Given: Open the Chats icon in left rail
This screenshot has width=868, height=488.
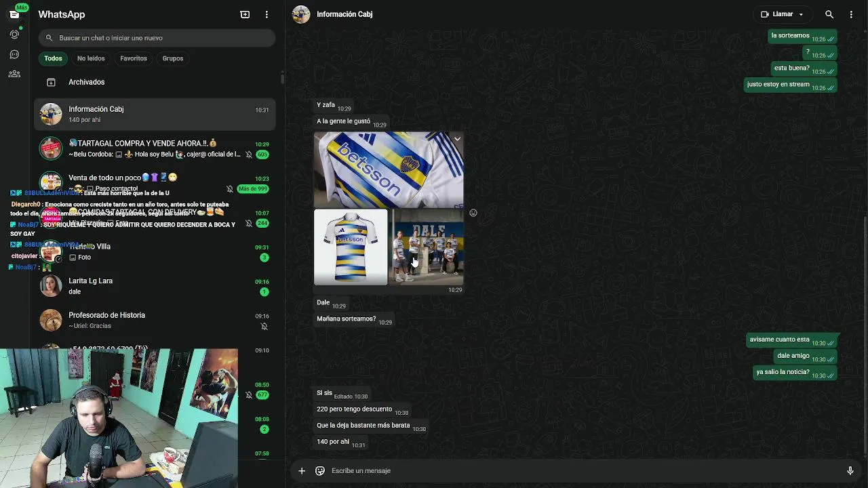Looking at the screenshot, I should point(14,14).
